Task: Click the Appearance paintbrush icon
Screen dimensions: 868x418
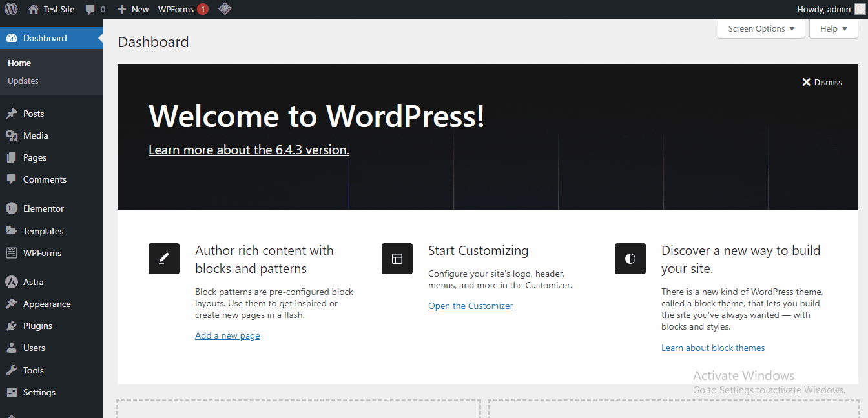Action: (x=14, y=303)
